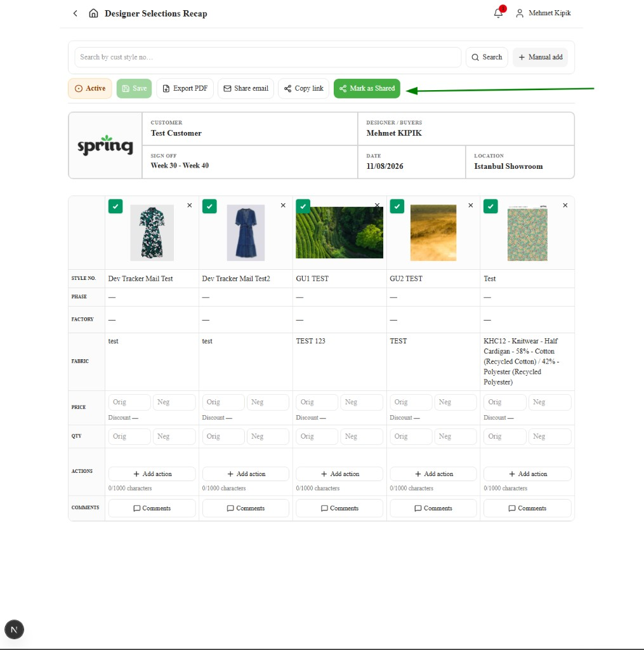644x650 pixels.
Task: Add action for the Test style
Action: coord(527,474)
